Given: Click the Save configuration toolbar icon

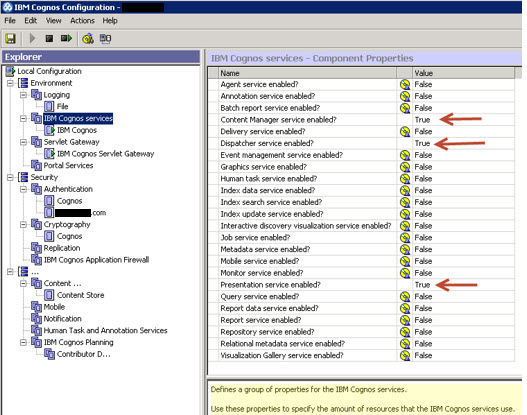Looking at the screenshot, I should [x=10, y=39].
